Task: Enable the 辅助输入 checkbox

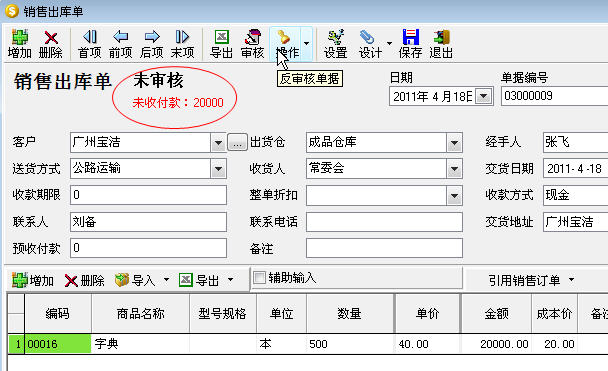Action: pyautogui.click(x=259, y=278)
